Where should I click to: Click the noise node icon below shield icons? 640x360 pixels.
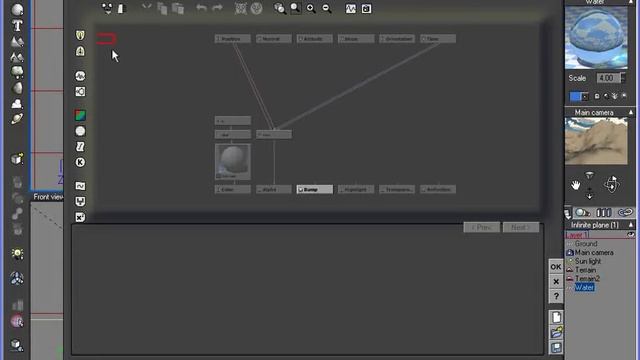(x=80, y=76)
